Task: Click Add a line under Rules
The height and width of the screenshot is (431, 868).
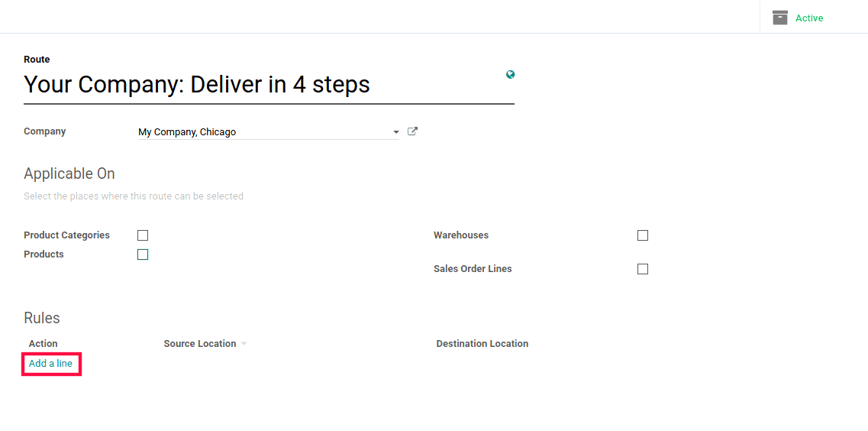Action: (51, 364)
